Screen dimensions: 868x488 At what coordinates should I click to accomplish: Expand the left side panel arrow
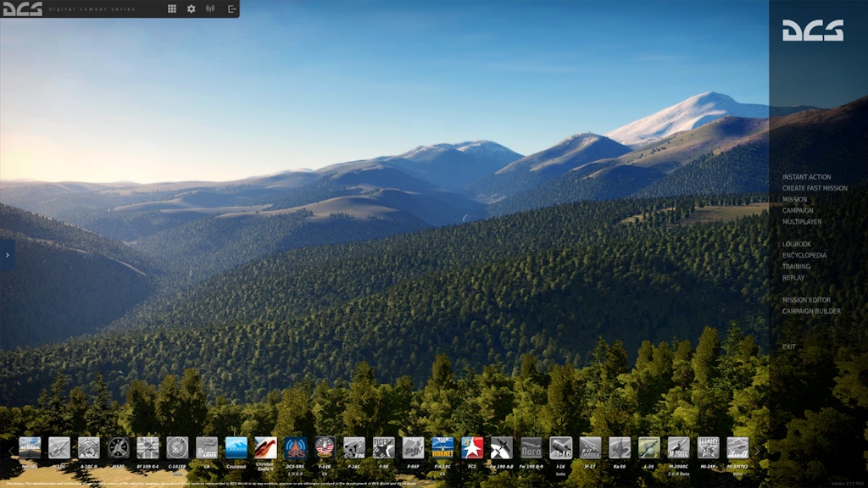point(7,254)
